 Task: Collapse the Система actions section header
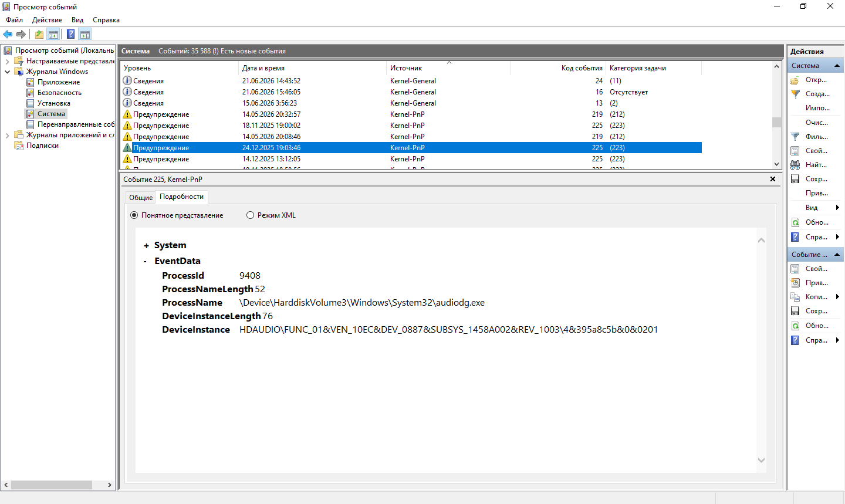coord(815,66)
